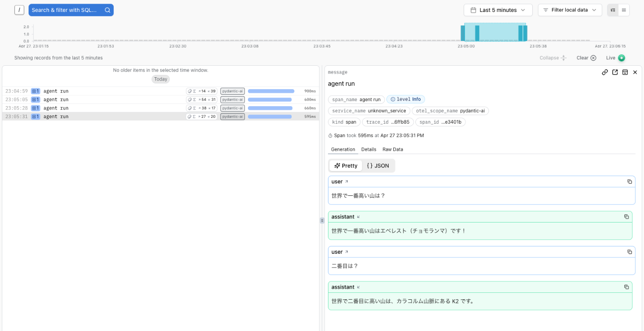Click the K2 assistant answer text

403,301
